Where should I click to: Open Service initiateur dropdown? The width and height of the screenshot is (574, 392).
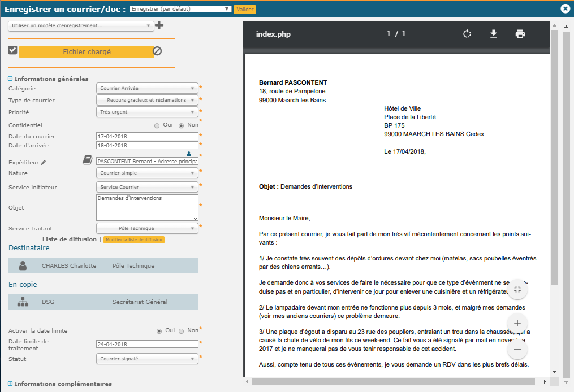click(147, 187)
